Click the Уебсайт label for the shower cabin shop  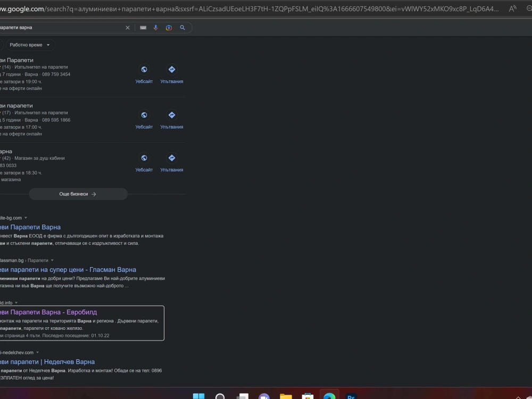coord(144,170)
